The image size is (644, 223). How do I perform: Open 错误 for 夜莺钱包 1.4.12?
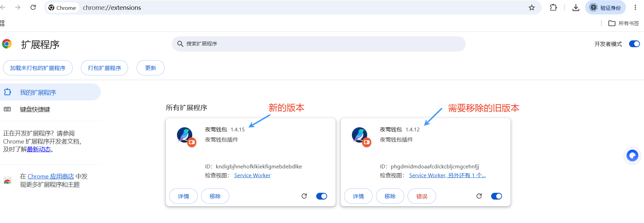pyautogui.click(x=422, y=196)
